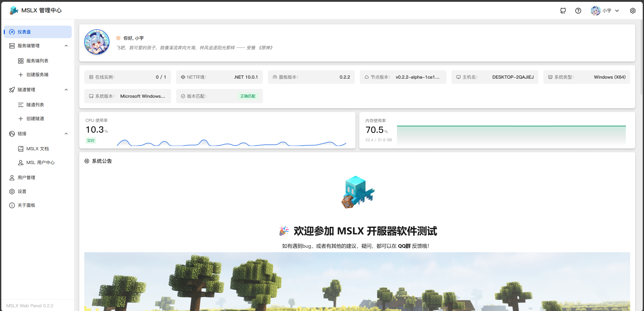Click the help question mark icon
This screenshot has height=311, width=644.
point(578,11)
